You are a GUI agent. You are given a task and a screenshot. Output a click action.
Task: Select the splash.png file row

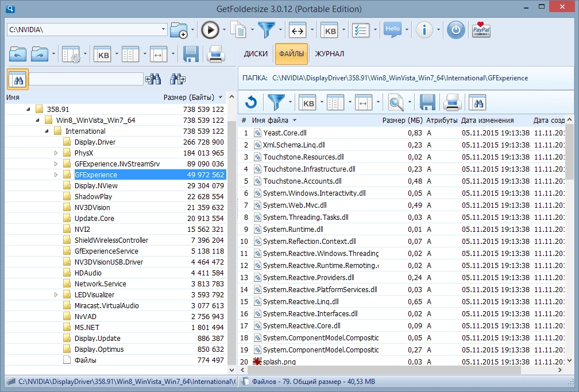pyautogui.click(x=402, y=362)
